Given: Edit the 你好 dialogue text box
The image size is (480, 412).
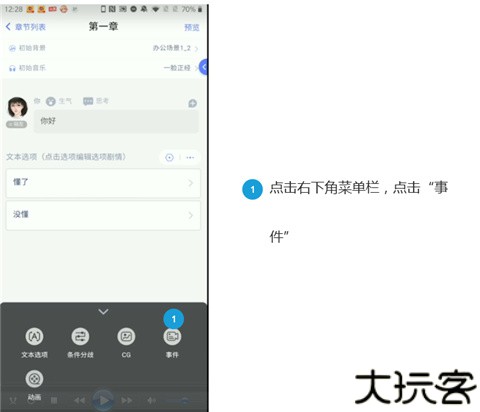Looking at the screenshot, I should pyautogui.click(x=116, y=122).
